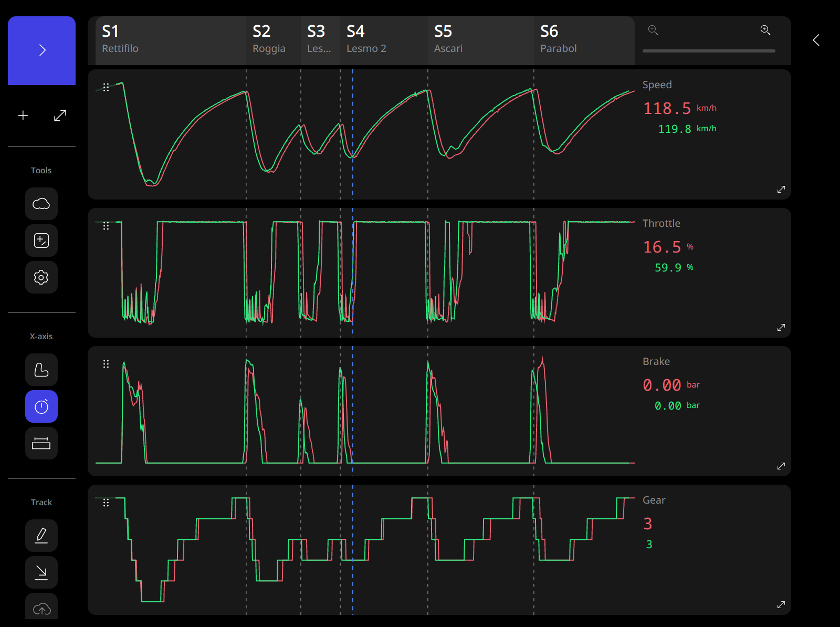Select sector S6 Parabol
This screenshot has height=627, width=840.
(584, 40)
